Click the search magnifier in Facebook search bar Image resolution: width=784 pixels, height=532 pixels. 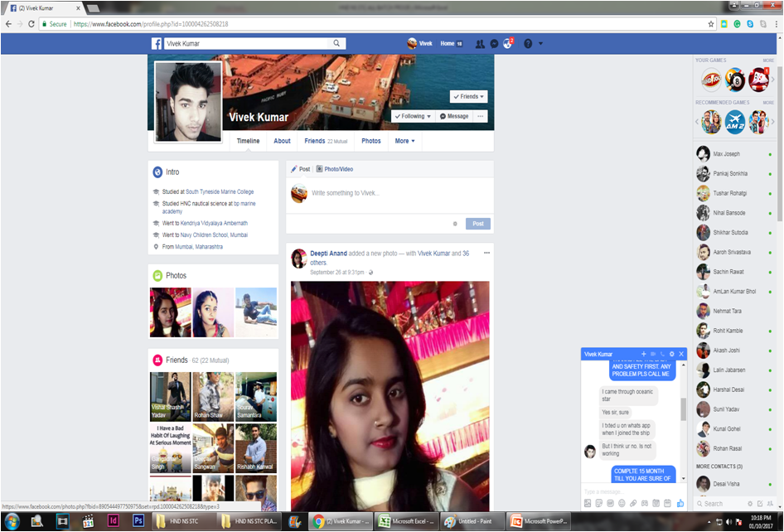[x=336, y=43]
